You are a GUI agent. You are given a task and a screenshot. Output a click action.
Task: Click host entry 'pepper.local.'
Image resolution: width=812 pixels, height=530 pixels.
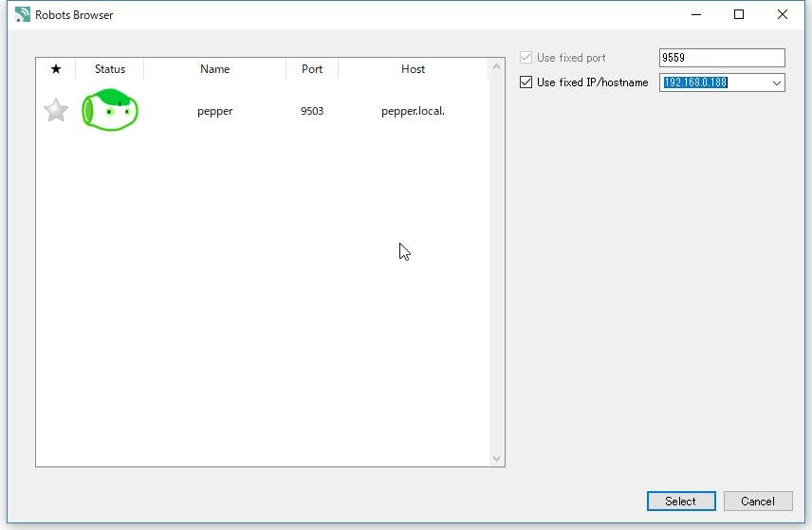click(x=413, y=111)
